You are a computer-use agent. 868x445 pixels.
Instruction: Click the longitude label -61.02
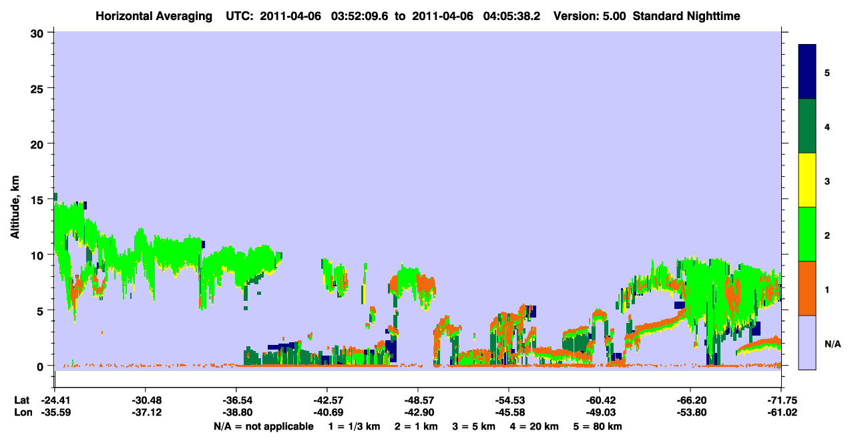point(781,412)
